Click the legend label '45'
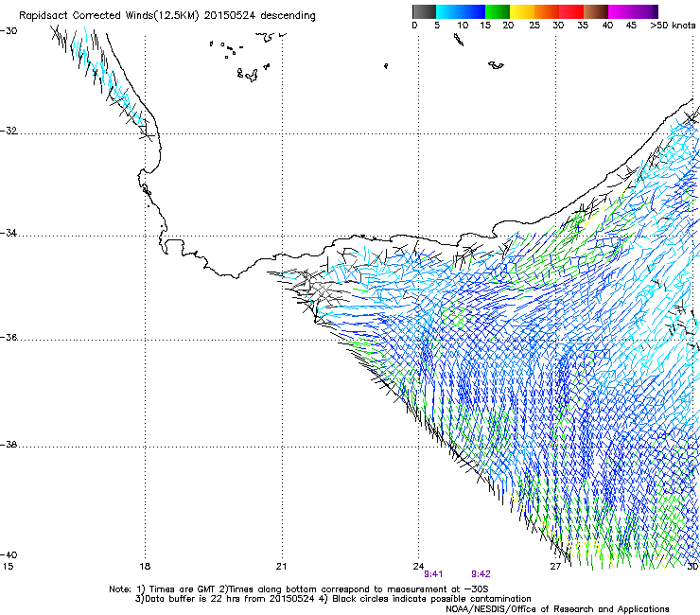Image resolution: width=700 pixels, height=615 pixels. point(631,26)
